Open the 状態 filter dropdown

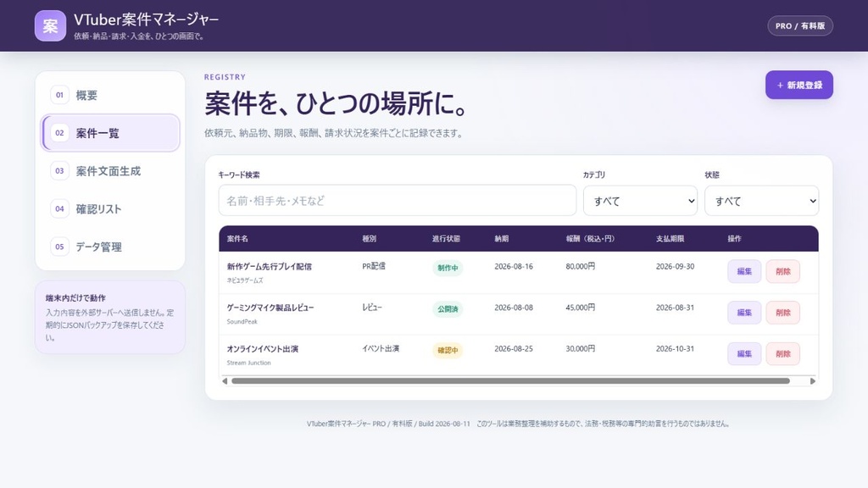[x=761, y=201]
